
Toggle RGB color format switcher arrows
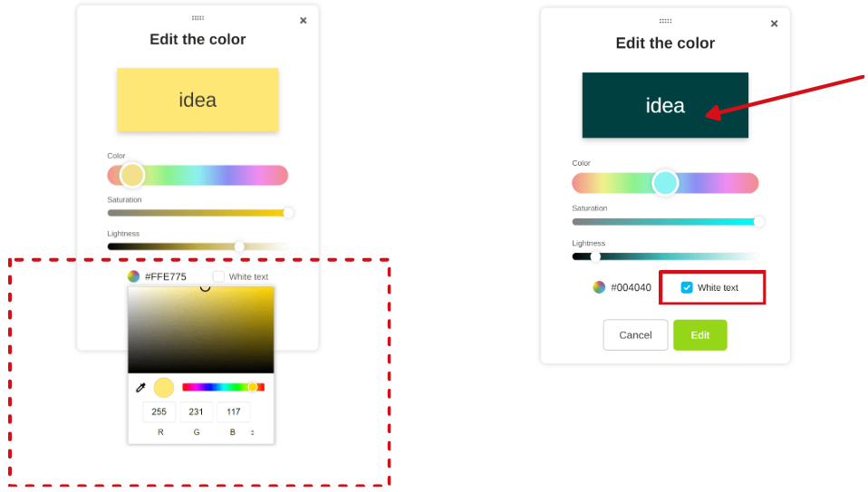tap(253, 433)
